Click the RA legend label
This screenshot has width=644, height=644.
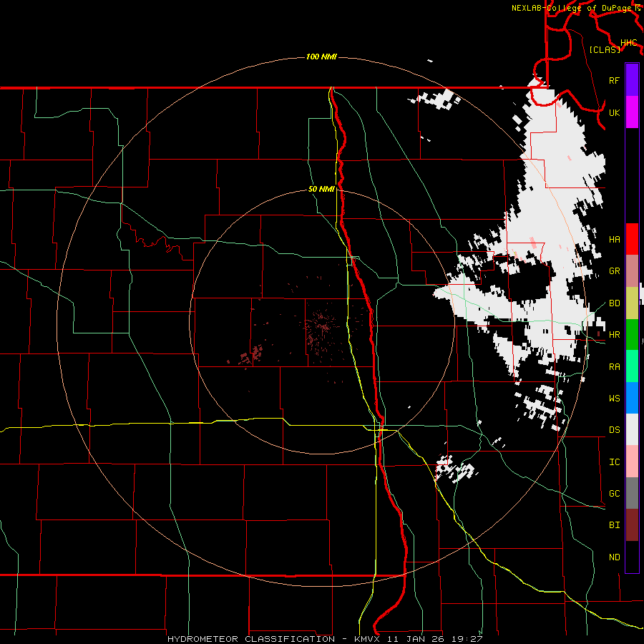(x=614, y=367)
